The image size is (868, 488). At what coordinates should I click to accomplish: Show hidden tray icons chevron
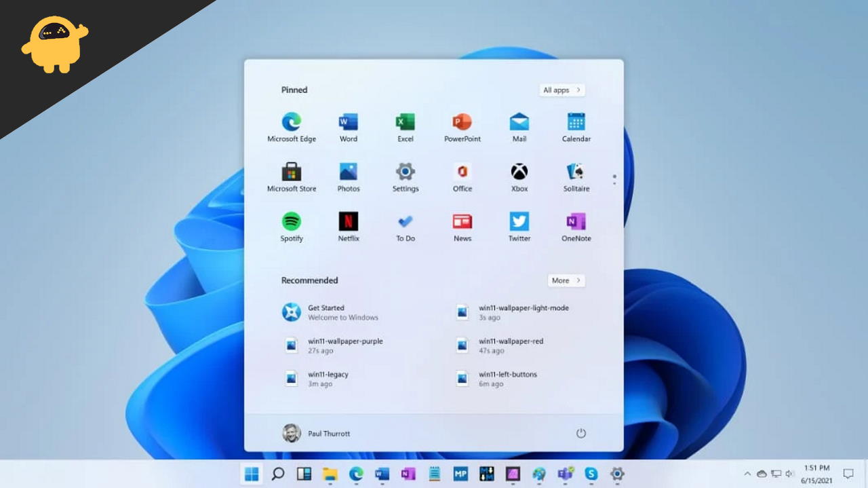748,474
